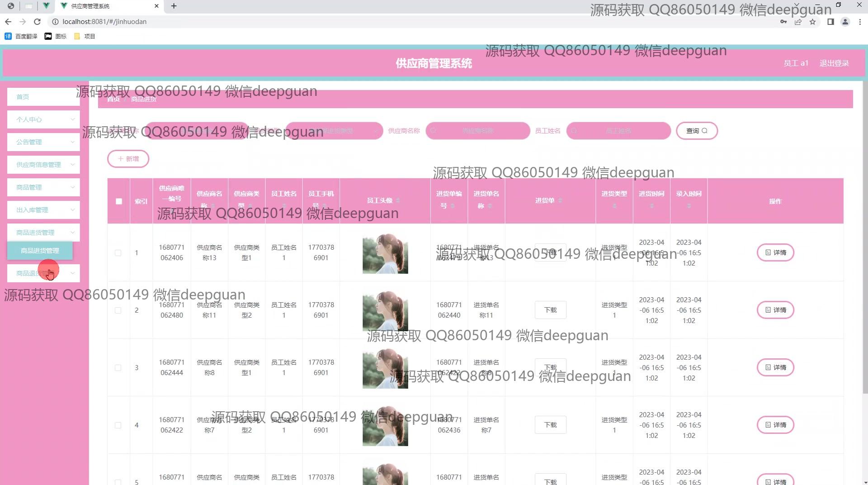The height and width of the screenshot is (485, 868).
Task: Expand the 个人中心 sidebar menu
Action: (43, 119)
